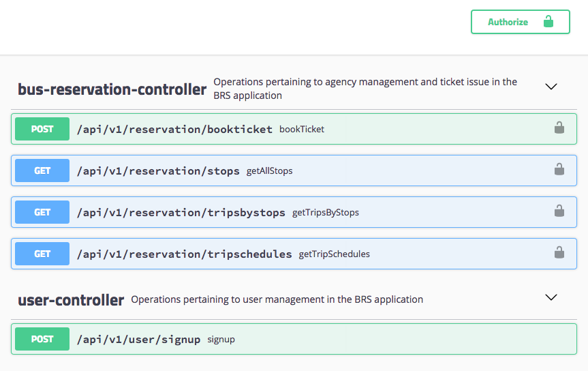588x371 pixels.
Task: Click the lock icon on bookticket endpoint
Action: click(x=559, y=128)
